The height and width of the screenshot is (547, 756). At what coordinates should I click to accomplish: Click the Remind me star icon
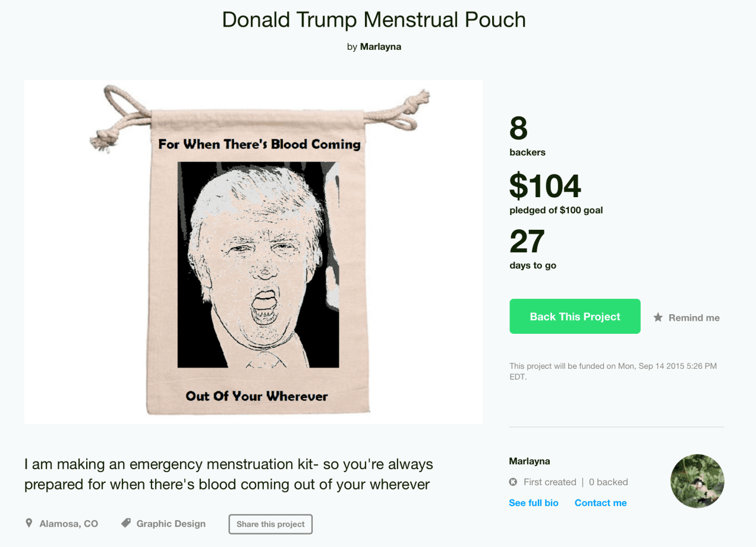click(x=657, y=318)
